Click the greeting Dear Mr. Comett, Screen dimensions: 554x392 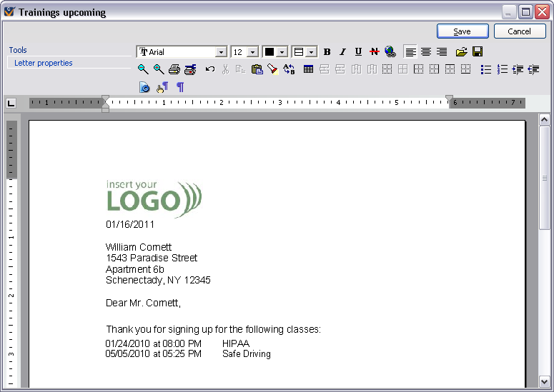(143, 303)
